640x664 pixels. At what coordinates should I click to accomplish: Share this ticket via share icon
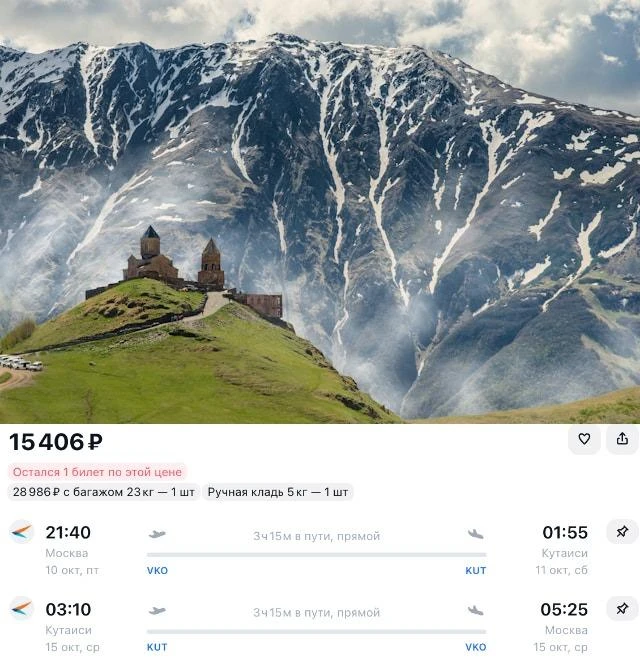pos(622,439)
